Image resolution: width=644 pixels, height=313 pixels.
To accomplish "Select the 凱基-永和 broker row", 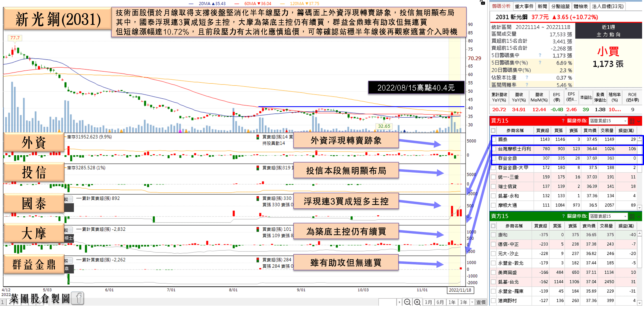I will point(563,196).
